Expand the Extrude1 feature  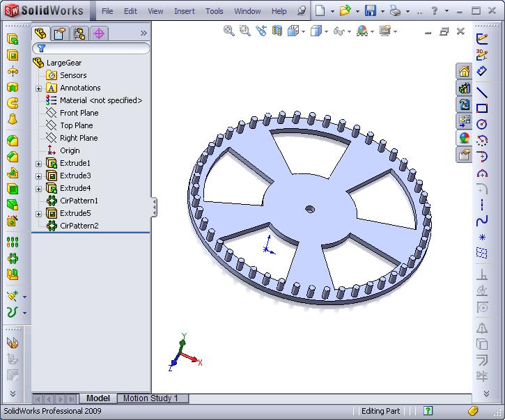tap(38, 164)
